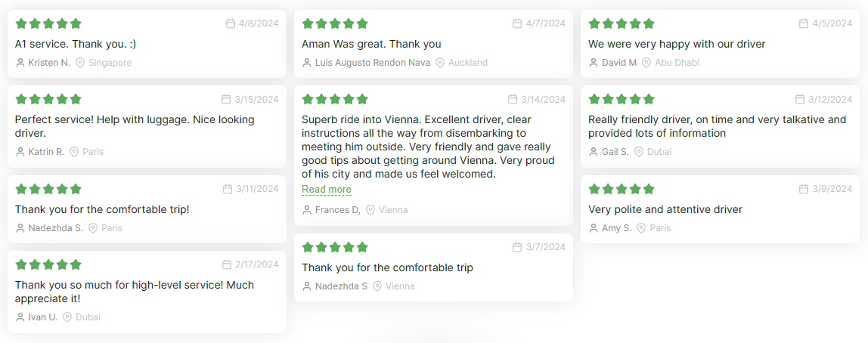The image size is (868, 343).
Task: Click the Vienna location on Nadezhda S's review
Action: (x=400, y=286)
